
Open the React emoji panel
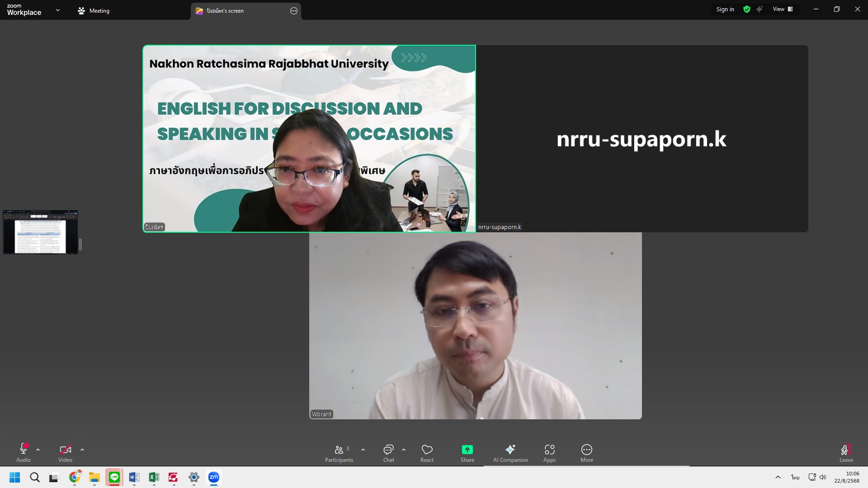(x=427, y=453)
